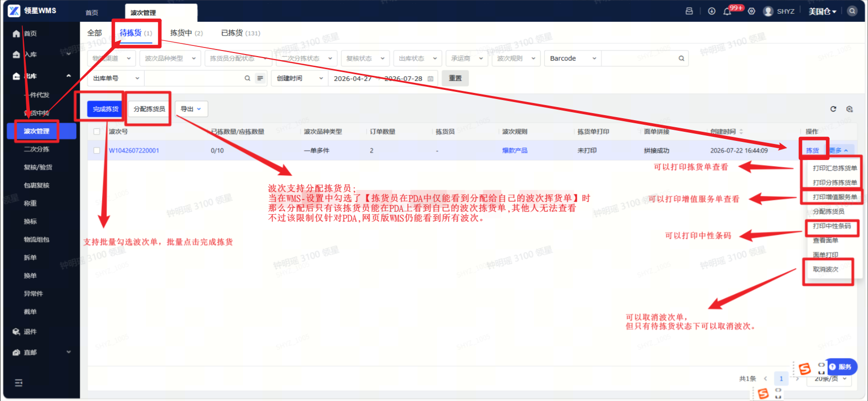
Task: Open the download center icon
Action: coord(711,11)
